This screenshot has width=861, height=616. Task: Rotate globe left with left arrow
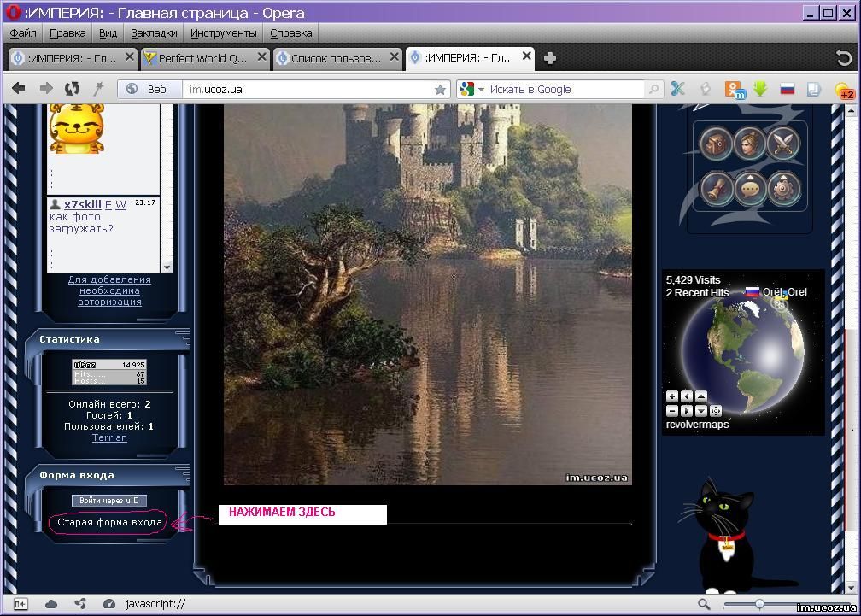click(687, 396)
